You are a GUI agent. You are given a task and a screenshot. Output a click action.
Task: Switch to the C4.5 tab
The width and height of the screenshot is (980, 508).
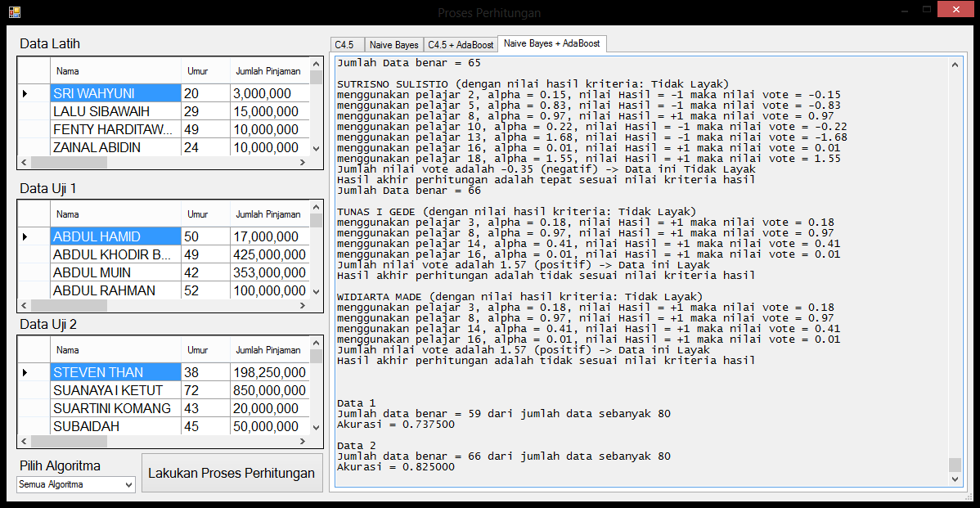344,45
